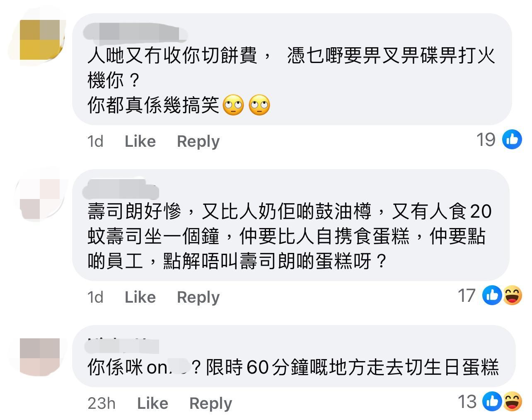Reply to the first comment
Screen dimensions: 532x420
tap(198, 141)
